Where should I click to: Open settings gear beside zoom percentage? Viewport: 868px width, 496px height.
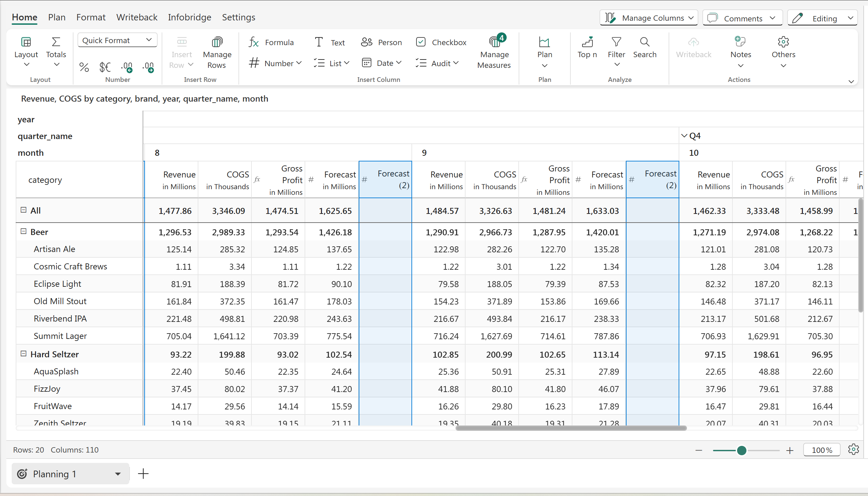[853, 450]
